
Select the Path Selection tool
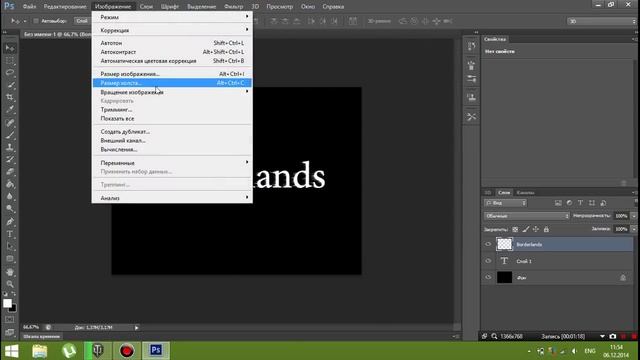10,247
